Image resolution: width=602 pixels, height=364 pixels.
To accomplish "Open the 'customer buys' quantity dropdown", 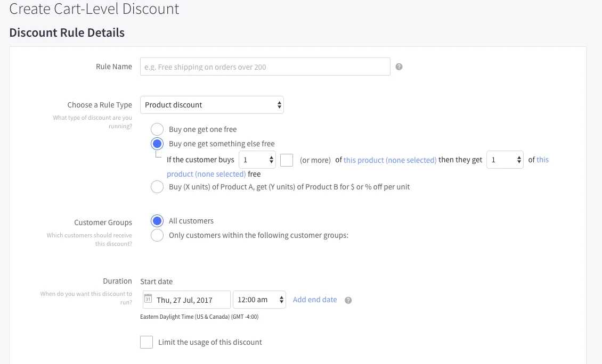I will (x=257, y=160).
